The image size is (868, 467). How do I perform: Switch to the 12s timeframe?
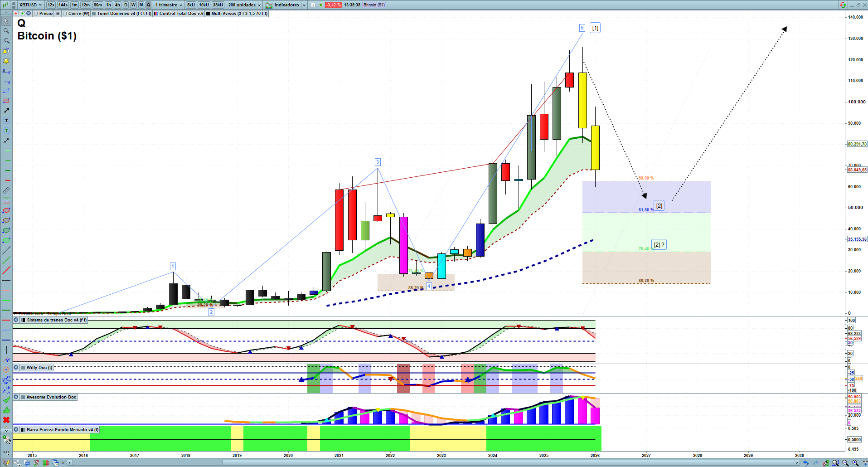click(x=51, y=5)
